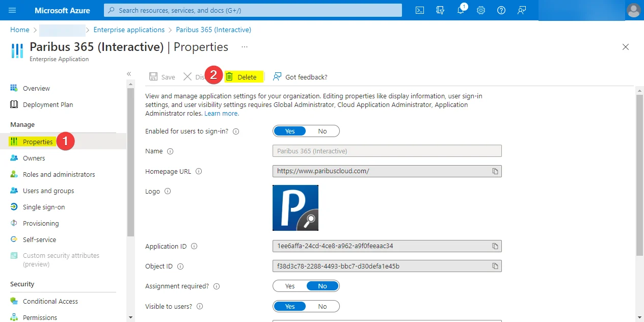Click the Save toolbar button
This screenshot has height=322, width=644.
[x=162, y=77]
